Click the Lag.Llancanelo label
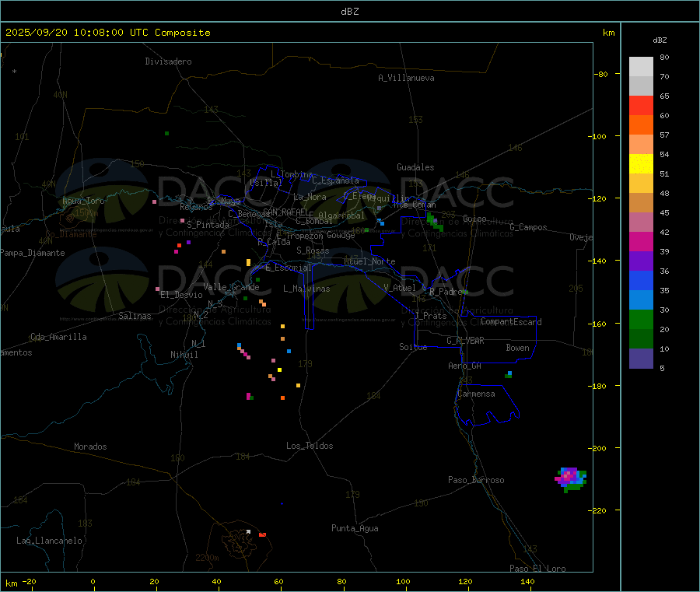The height and width of the screenshot is (592, 700). (49, 541)
